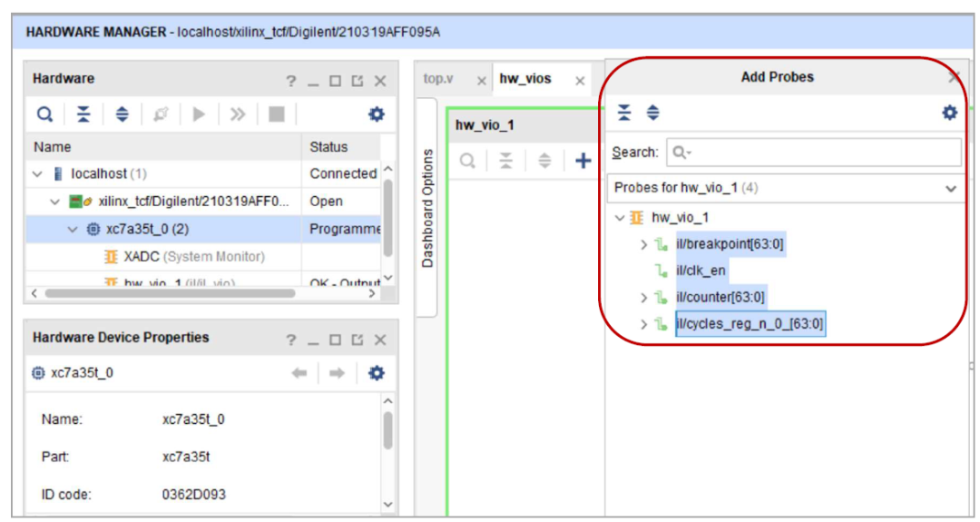The width and height of the screenshot is (980, 522).
Task: Expand the il/breakpoint[63:0] probe
Action: (x=644, y=244)
